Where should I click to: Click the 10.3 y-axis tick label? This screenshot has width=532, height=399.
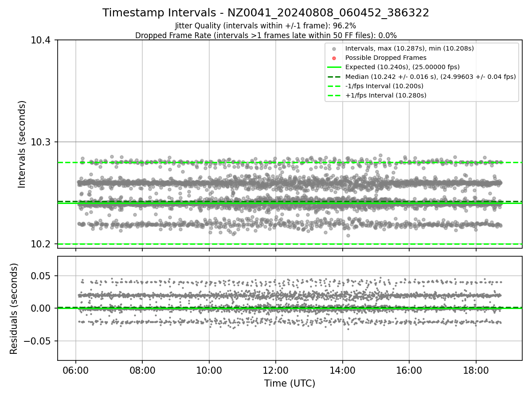click(42, 142)
